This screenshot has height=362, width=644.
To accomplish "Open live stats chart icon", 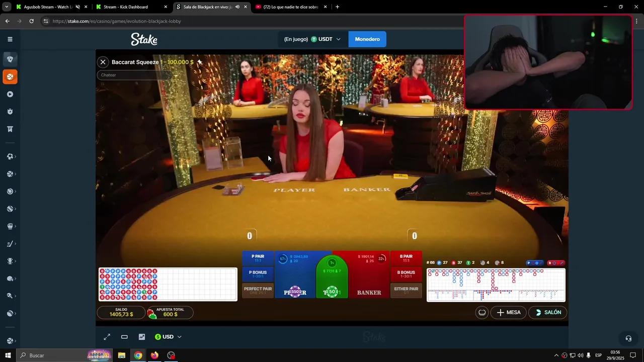I will (142, 337).
